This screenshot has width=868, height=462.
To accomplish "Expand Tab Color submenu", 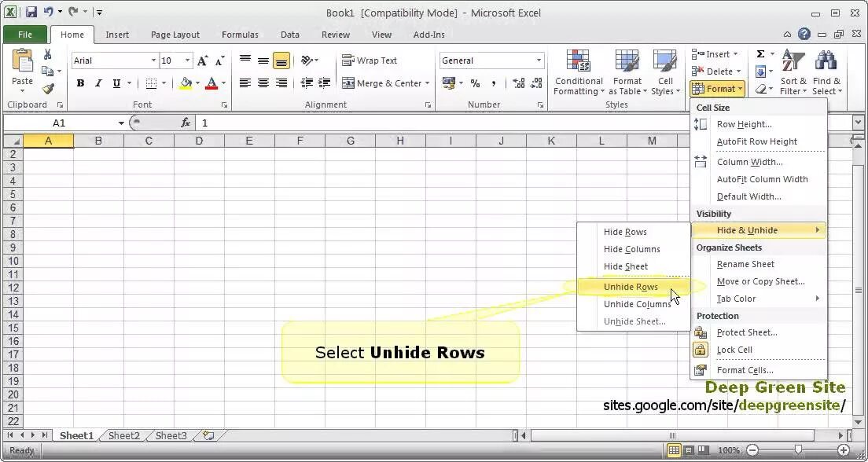I will click(759, 299).
